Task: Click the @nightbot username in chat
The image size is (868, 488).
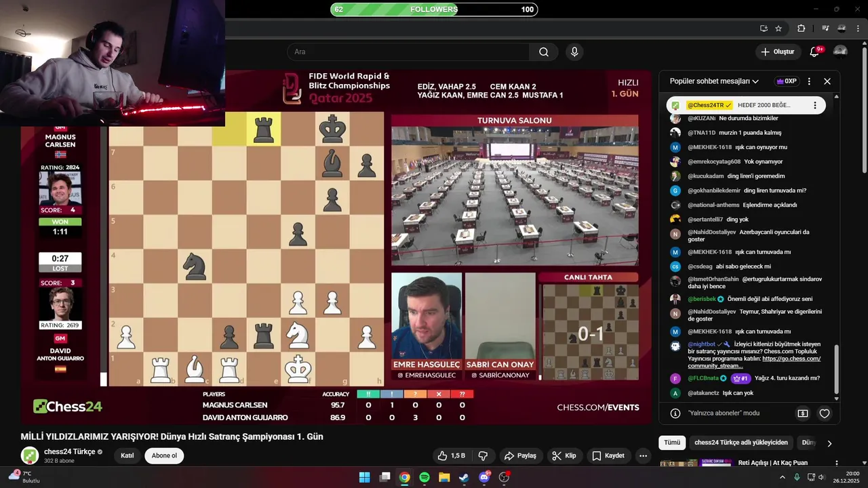Action: coord(702,344)
